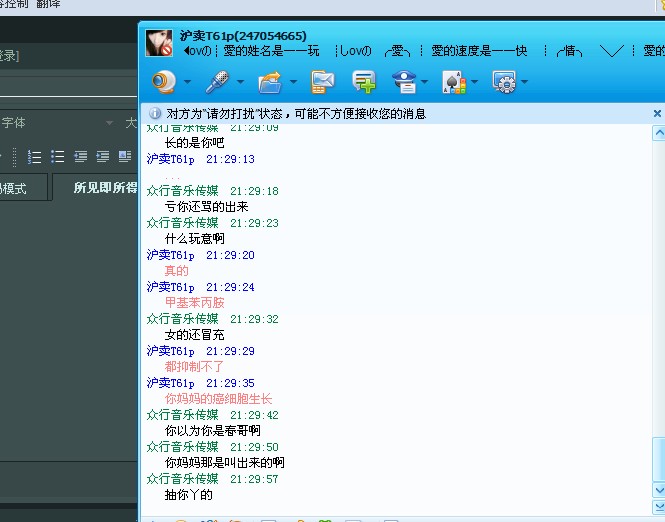Open the 字体 font dropdown

(109, 123)
